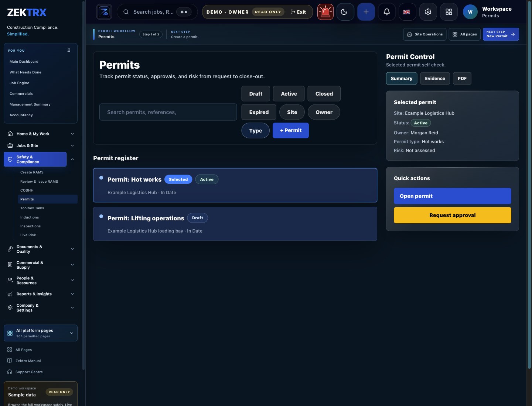Screen dimensions: 532x406
Task: Open notifications bell icon
Action: (387, 12)
